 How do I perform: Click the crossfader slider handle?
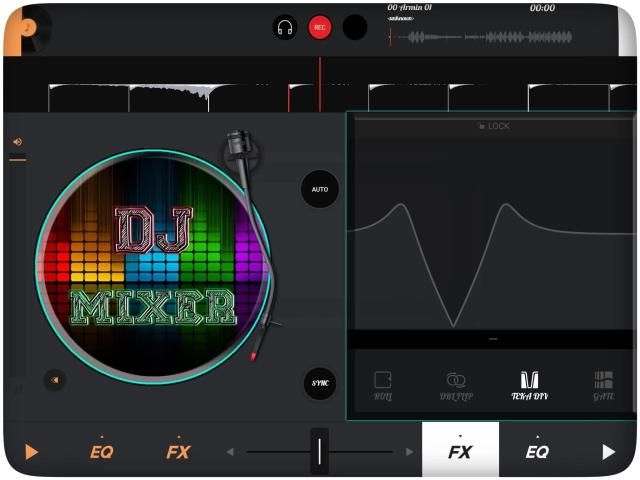point(319,451)
